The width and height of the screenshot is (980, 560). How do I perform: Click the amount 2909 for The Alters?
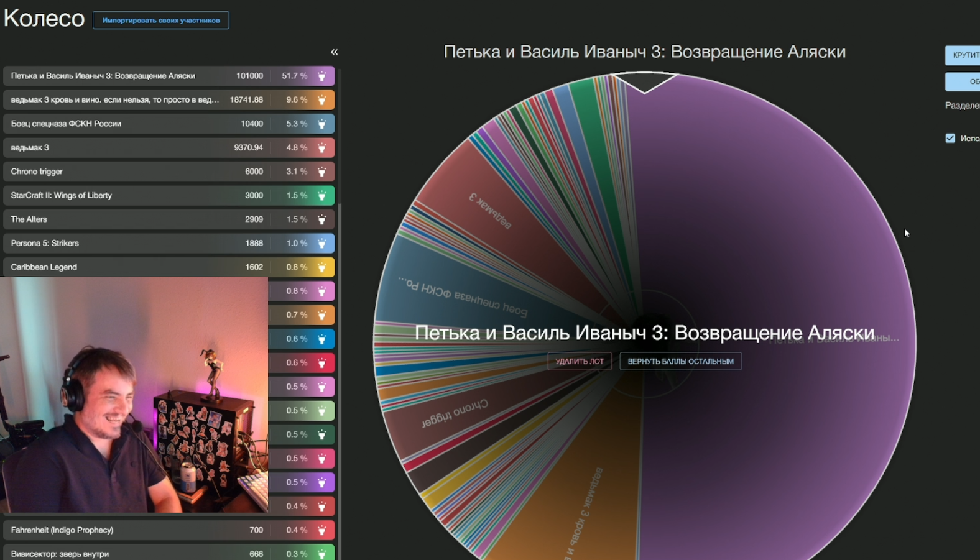click(254, 219)
